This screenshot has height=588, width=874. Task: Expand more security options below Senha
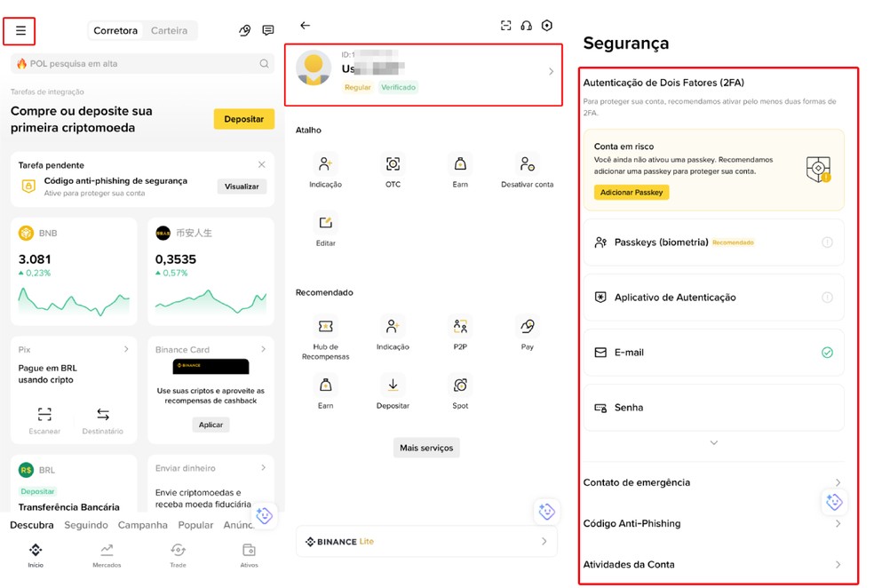point(713,441)
